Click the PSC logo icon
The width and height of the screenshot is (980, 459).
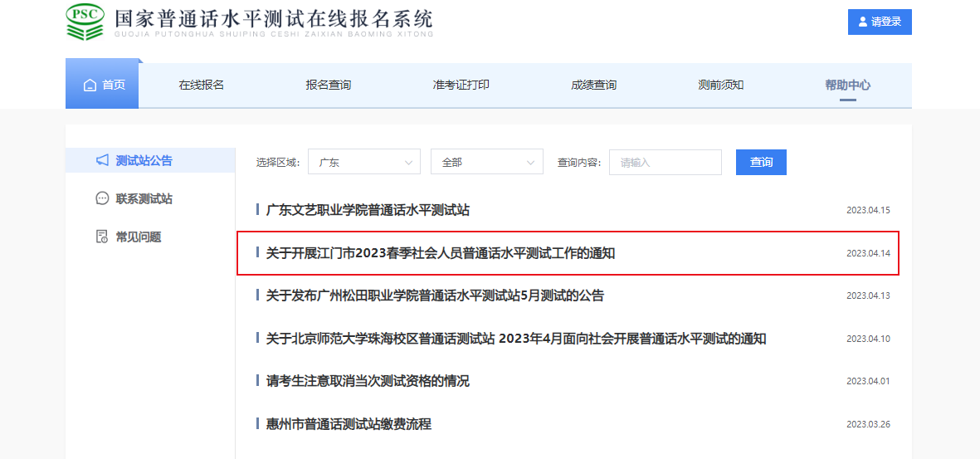tap(85, 22)
